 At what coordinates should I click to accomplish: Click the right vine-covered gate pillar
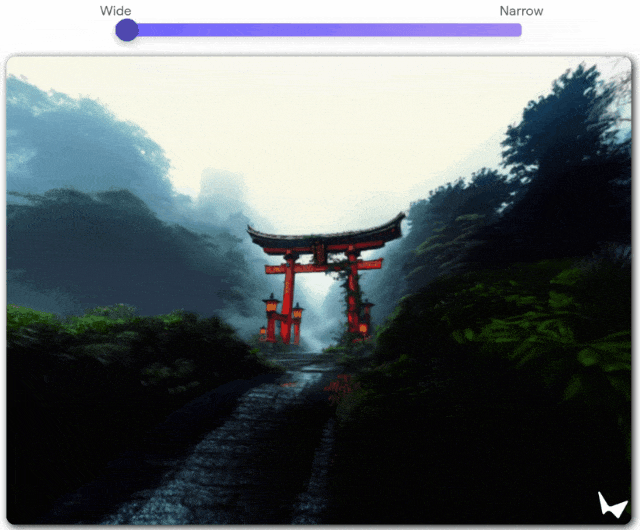point(353,298)
